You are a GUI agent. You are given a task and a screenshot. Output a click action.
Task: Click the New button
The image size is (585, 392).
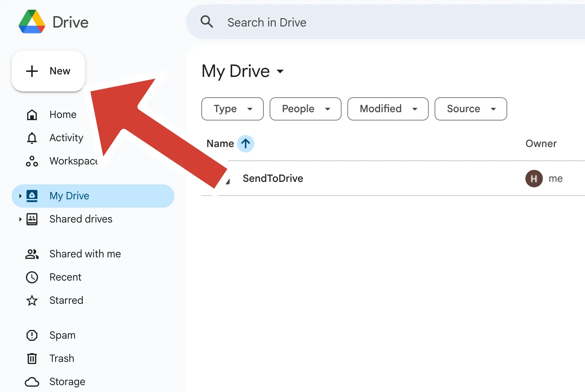(x=48, y=71)
